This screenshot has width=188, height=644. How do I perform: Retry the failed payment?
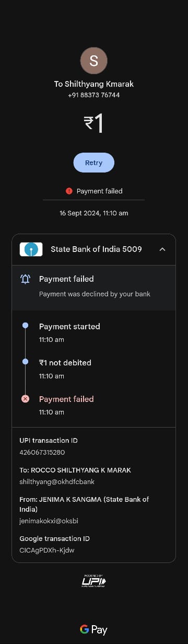coord(93,163)
